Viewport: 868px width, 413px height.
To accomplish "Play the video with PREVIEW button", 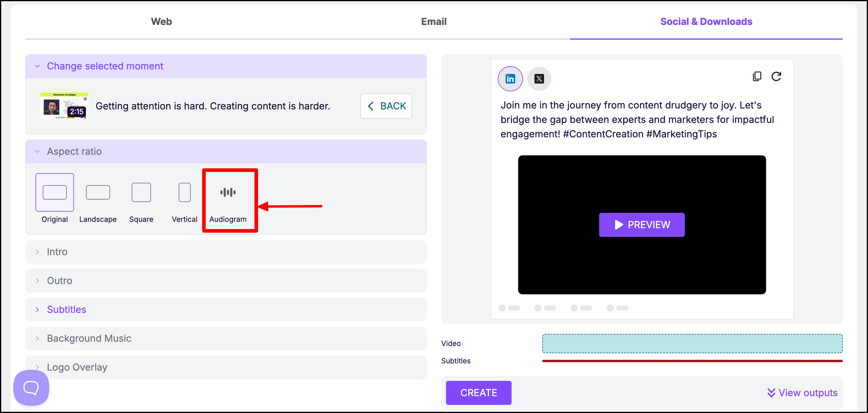I will [x=641, y=225].
